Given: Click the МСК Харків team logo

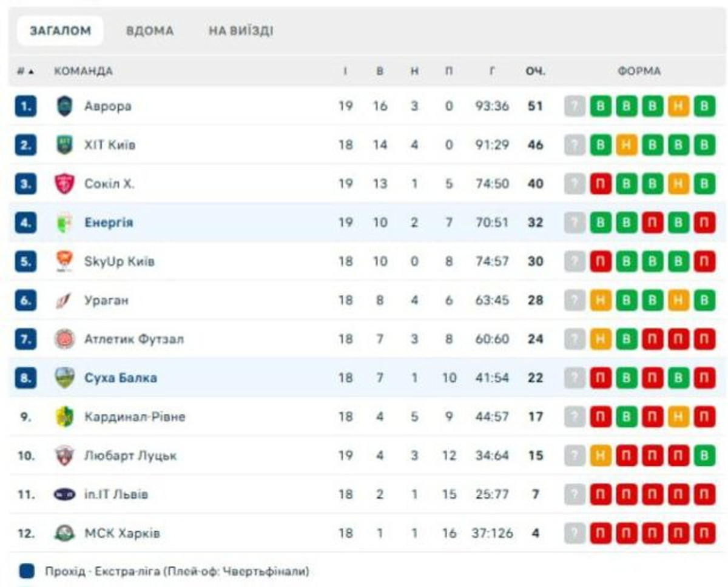Looking at the screenshot, I should point(64,534).
